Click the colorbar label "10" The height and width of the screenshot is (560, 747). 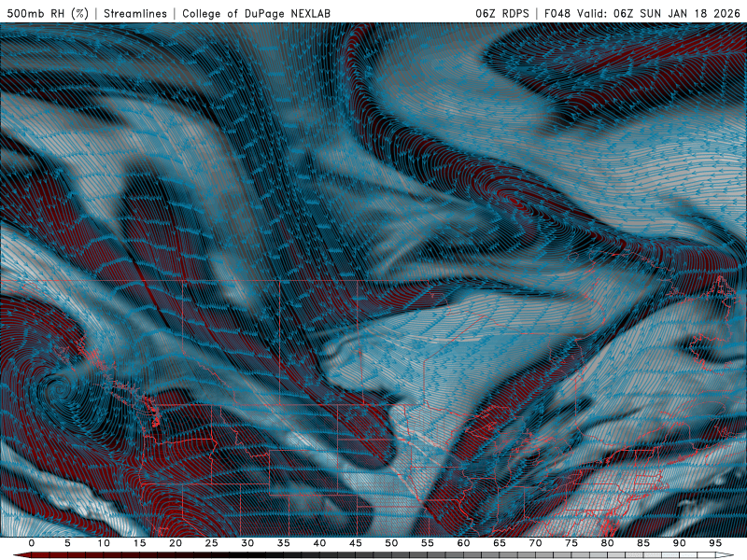click(104, 543)
